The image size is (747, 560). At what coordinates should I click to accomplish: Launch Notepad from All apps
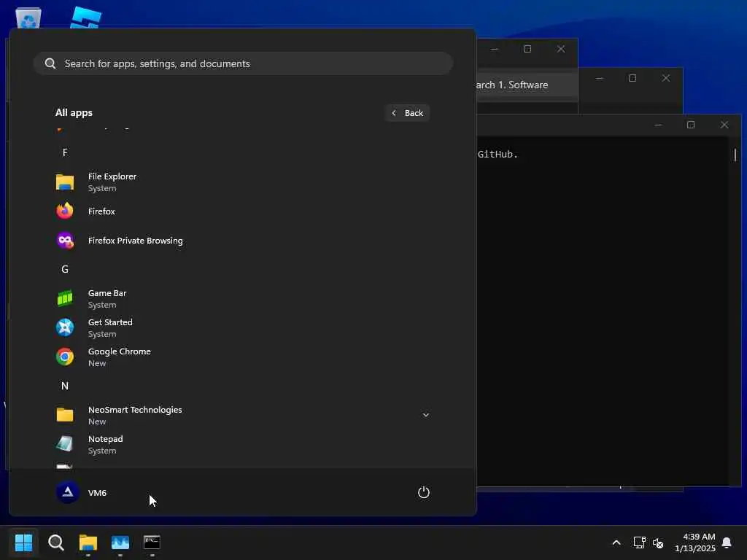(x=243, y=444)
